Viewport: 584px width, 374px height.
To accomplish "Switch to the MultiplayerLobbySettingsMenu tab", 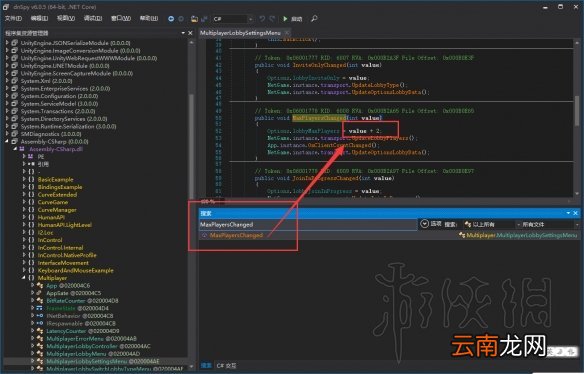I will tap(240, 33).
